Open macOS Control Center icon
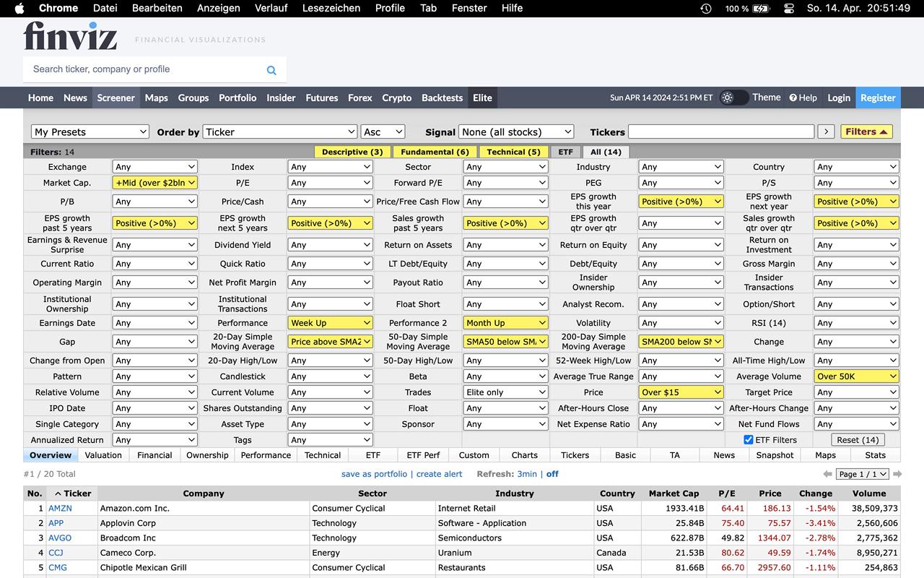The width and height of the screenshot is (924, 578). 788,8
